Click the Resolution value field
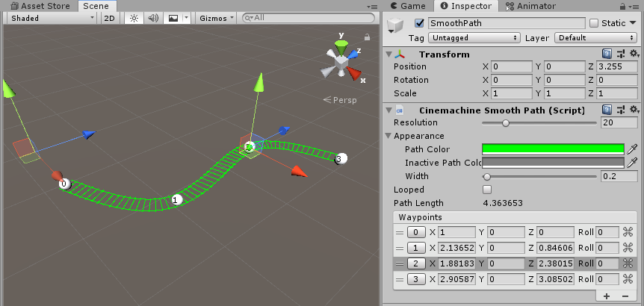Image resolution: width=644 pixels, height=306 pixels. [x=619, y=122]
